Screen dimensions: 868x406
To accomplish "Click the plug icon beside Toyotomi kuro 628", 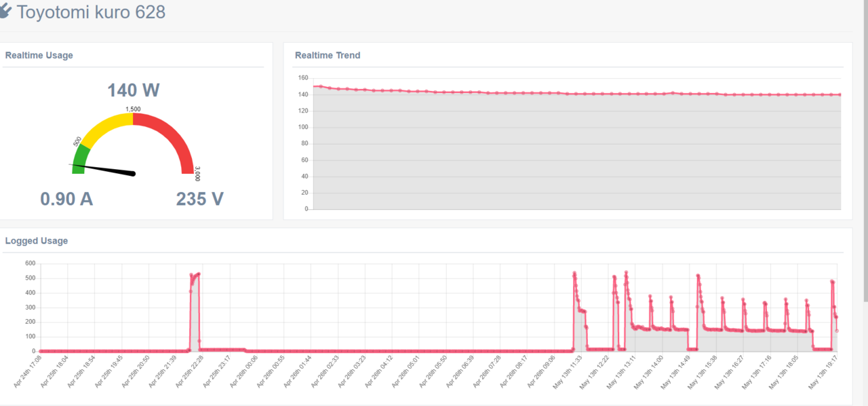I will pyautogui.click(x=5, y=10).
